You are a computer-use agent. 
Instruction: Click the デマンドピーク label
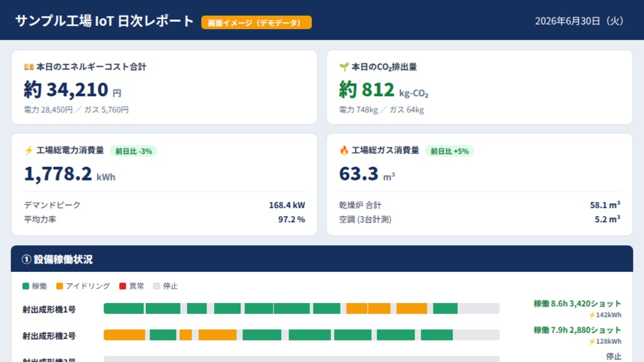[53, 205]
